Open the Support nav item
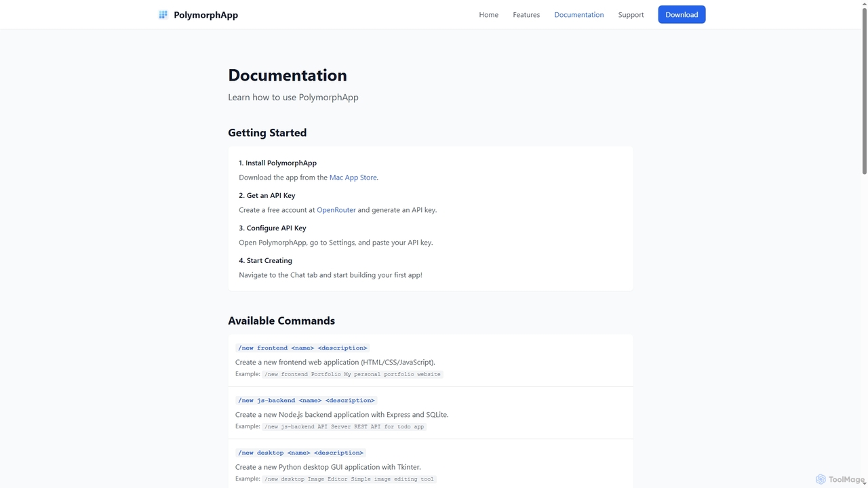Viewport: 868px width, 488px height. coord(631,15)
